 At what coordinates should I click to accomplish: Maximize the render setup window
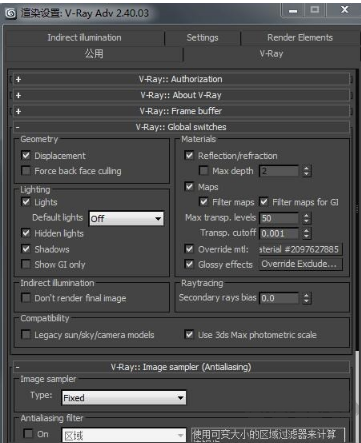click(x=315, y=11)
